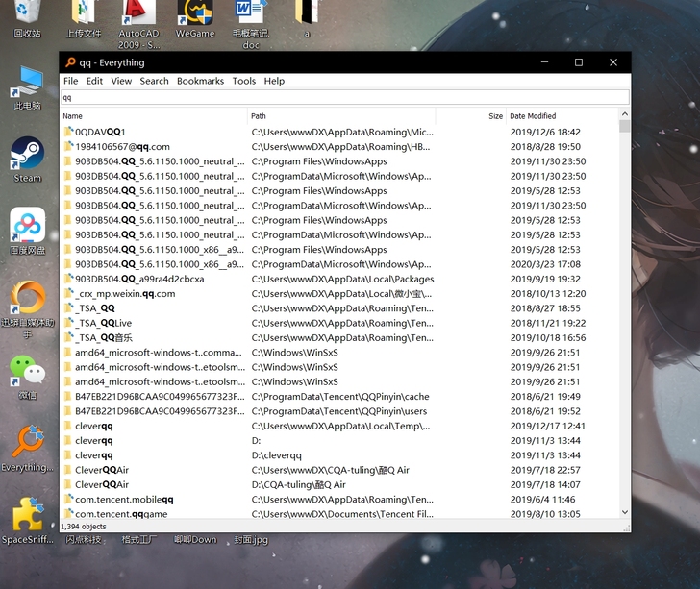Select CleverQQAir in D:\CQA-tuling path
This screenshot has width=700, height=589.
coord(339,484)
